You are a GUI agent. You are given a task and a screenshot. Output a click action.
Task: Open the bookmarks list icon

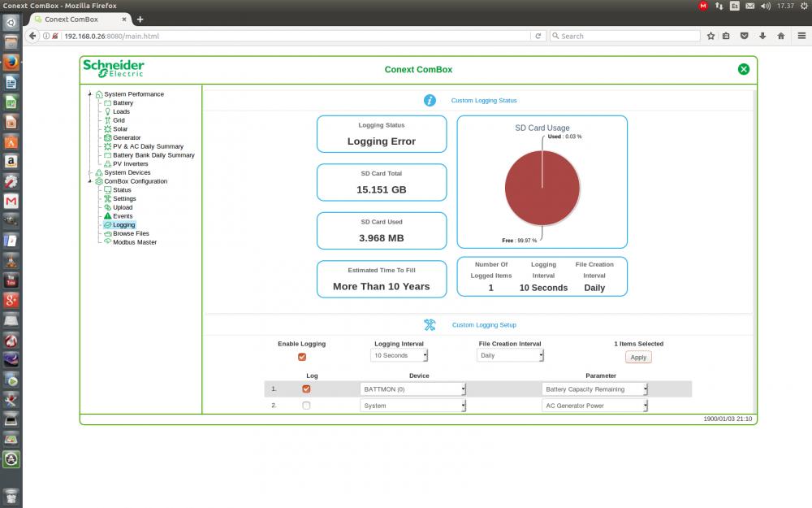[x=726, y=36]
